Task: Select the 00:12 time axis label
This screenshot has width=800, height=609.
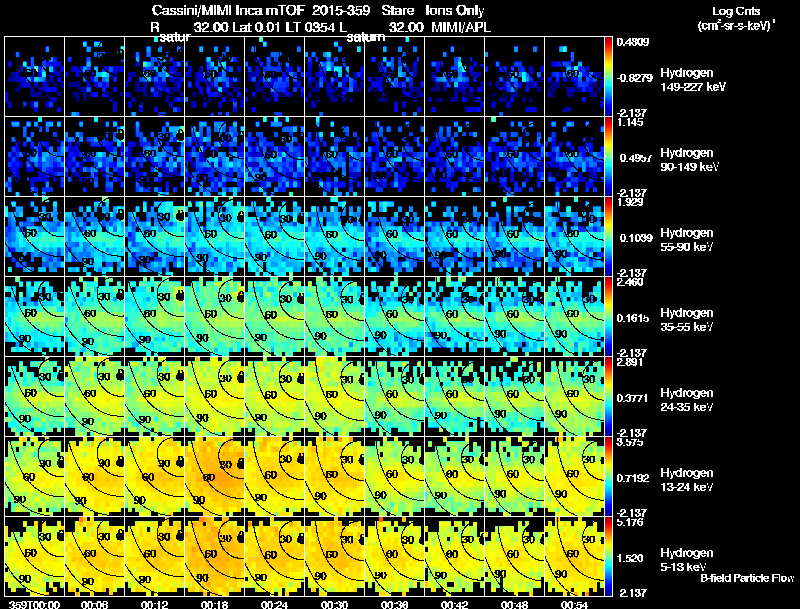Action: pos(155,604)
